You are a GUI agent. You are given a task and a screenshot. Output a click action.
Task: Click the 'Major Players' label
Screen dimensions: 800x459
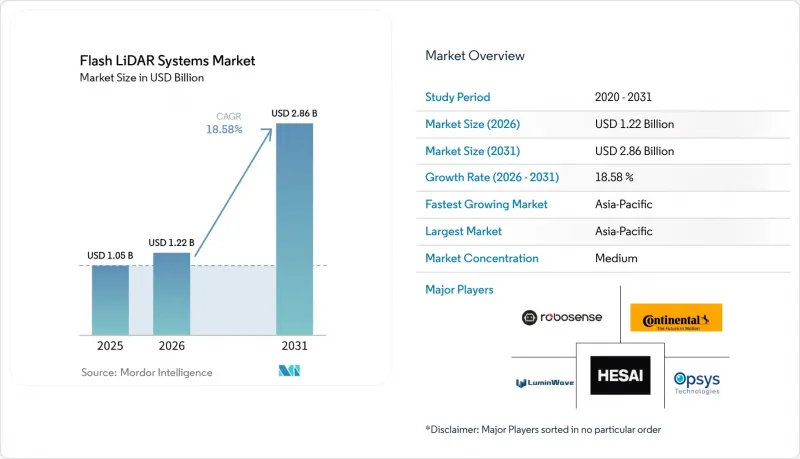pyautogui.click(x=459, y=290)
